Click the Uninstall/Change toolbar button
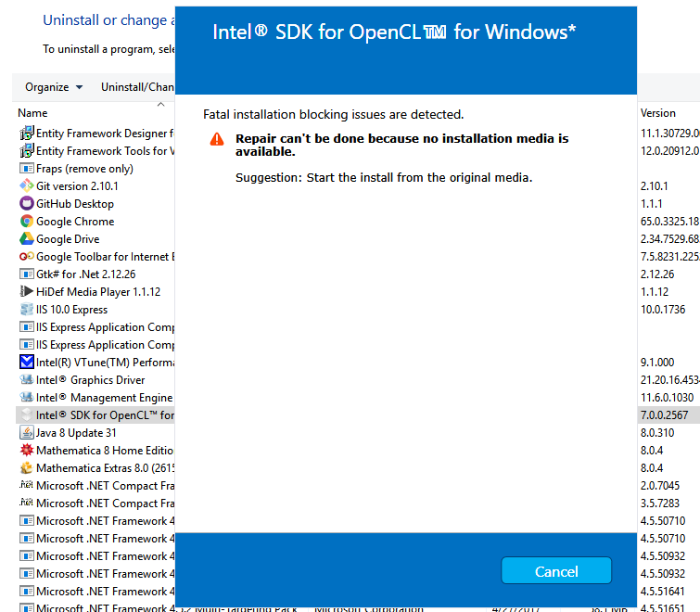 click(x=137, y=87)
